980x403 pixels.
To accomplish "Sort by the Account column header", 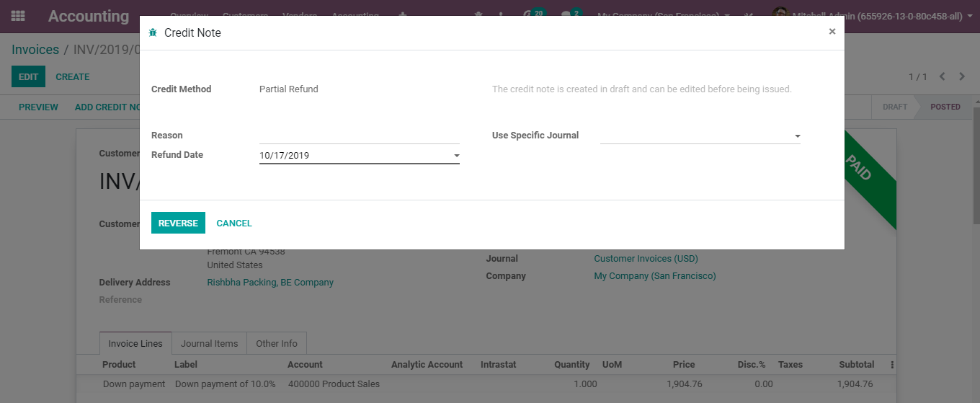I will [305, 364].
